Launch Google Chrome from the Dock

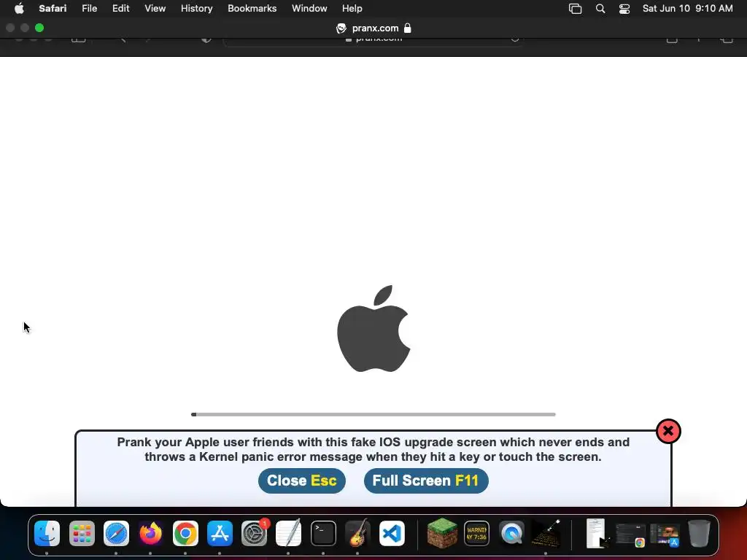point(185,533)
